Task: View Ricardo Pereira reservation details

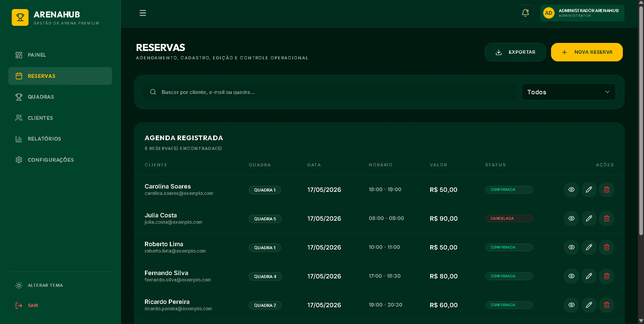Action: coord(571,305)
